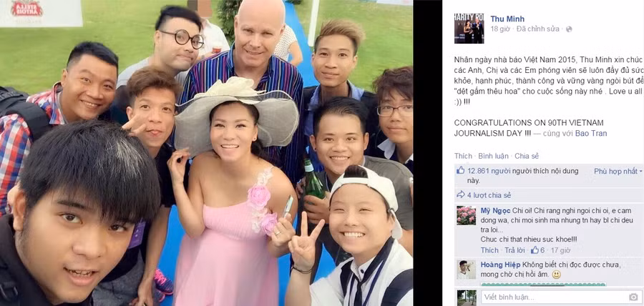Image resolution: width=644 pixels, height=306 pixels.
Task: Expand the Phù hợp nhất sorting dropdown
Action: (618, 171)
